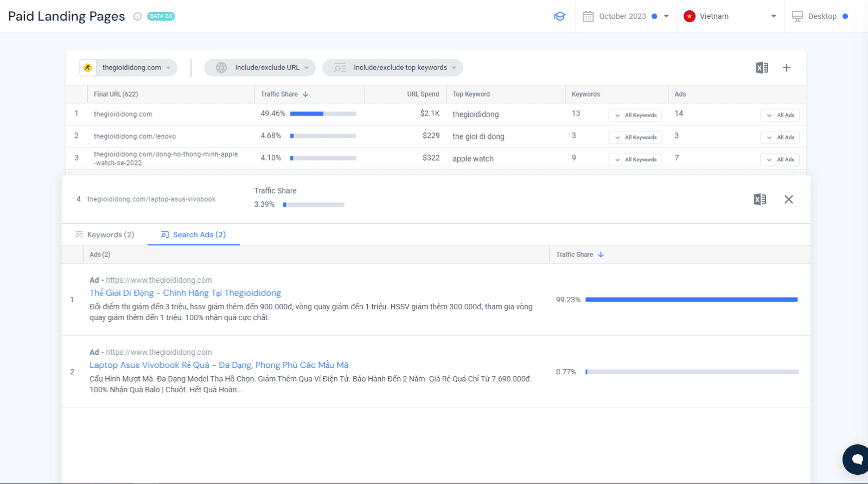Open the thegioididong.com domain dropdown
Screen dimensions: 868x484
point(128,68)
